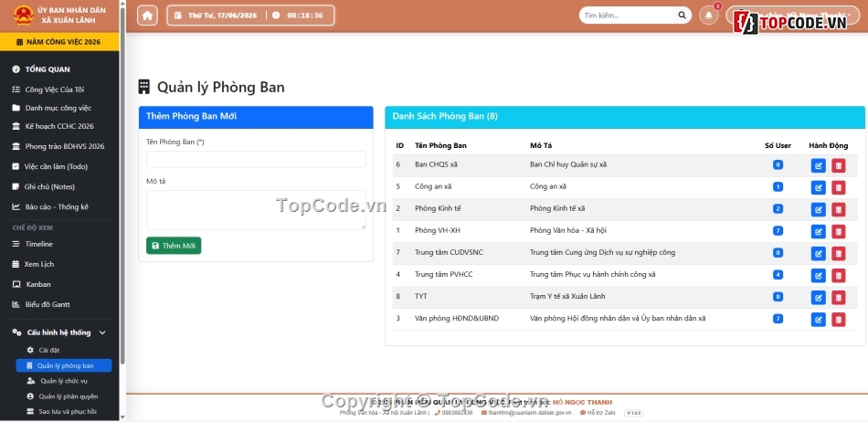Viewport: 868px width, 422px height.
Task: Click user count badge for Phòng VH-XH
Action: click(x=778, y=230)
